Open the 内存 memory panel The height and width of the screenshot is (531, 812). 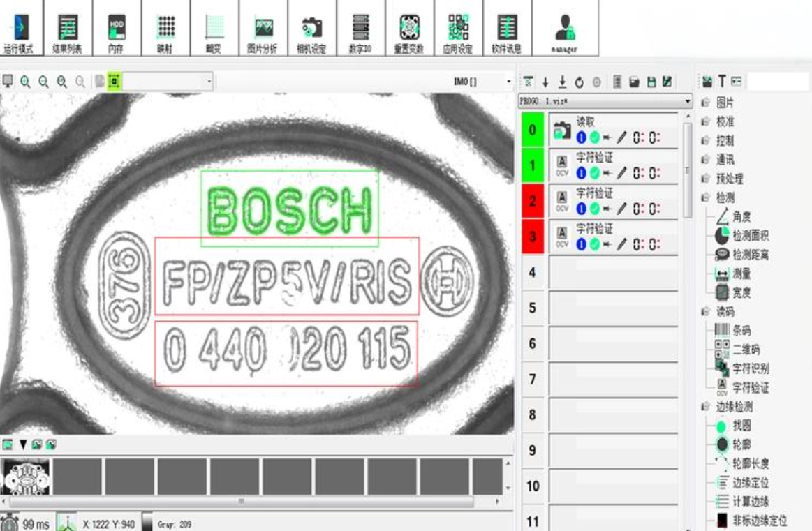117,29
